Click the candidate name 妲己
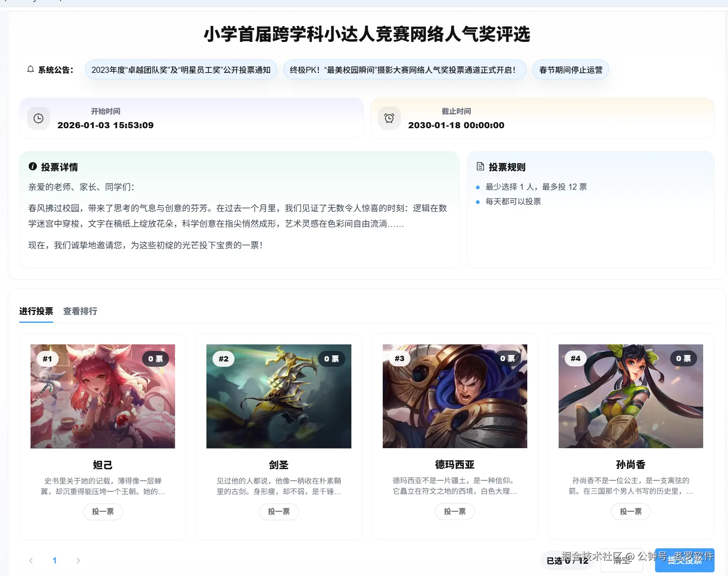The image size is (728, 576). click(103, 465)
